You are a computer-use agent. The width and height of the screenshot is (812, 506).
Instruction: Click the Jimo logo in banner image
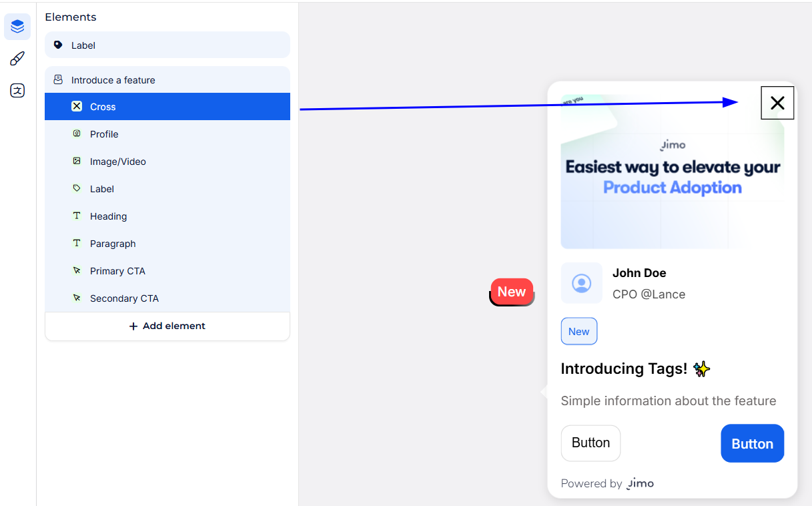[x=673, y=145]
